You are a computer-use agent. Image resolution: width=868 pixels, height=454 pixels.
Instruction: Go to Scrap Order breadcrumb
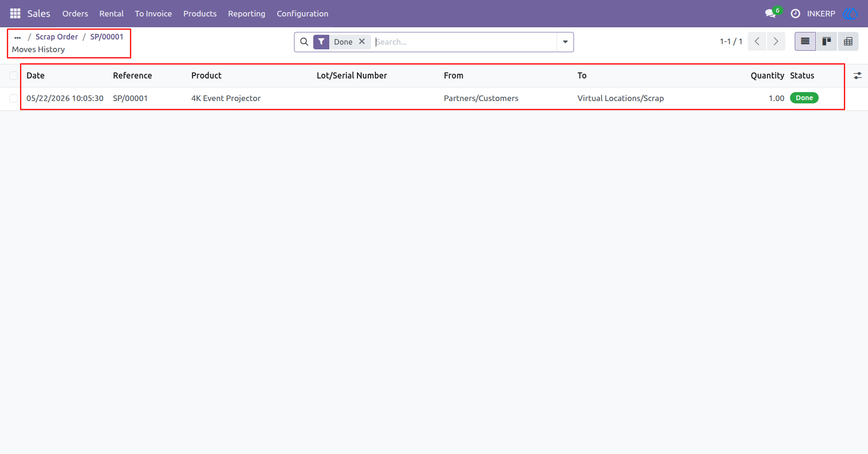[x=57, y=37]
